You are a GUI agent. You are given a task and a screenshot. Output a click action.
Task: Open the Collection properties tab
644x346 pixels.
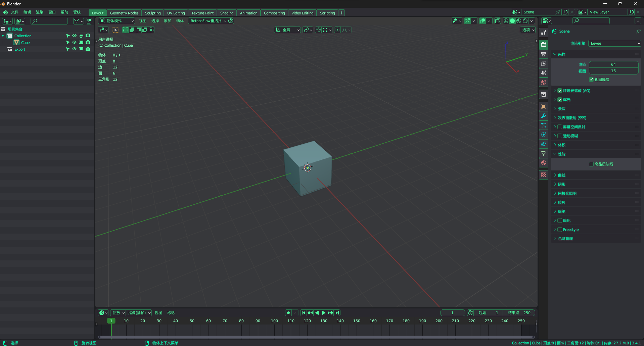(x=544, y=94)
